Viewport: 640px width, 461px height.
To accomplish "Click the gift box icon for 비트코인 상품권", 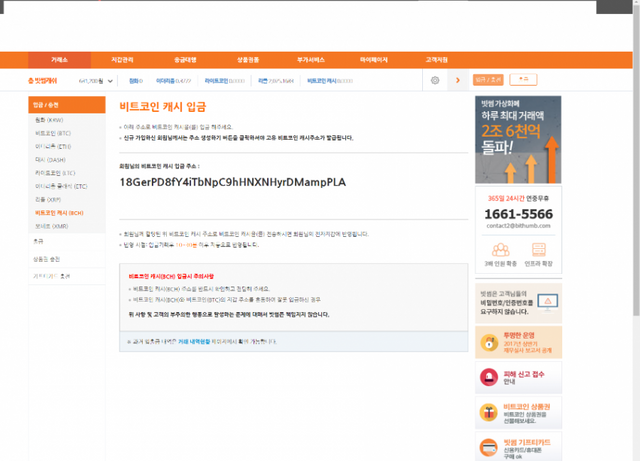I will pyautogui.click(x=489, y=412).
